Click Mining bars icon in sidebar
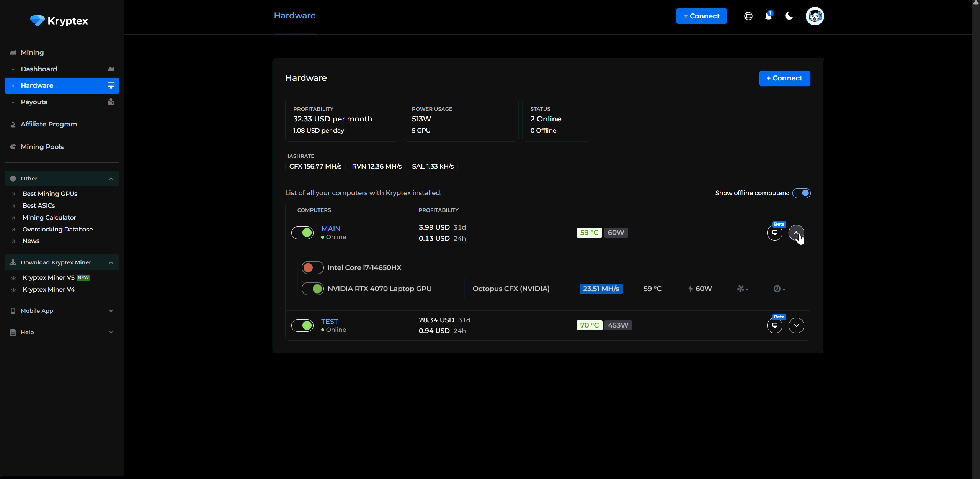 point(13,52)
